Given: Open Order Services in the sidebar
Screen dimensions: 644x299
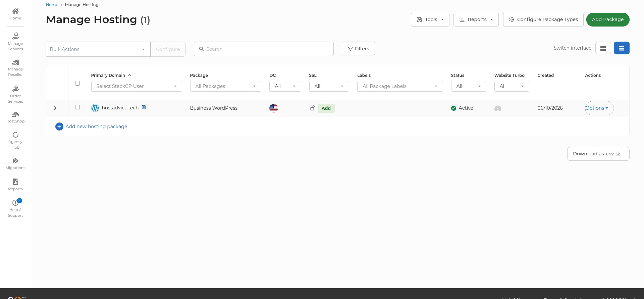Looking at the screenshot, I should click(15, 94).
